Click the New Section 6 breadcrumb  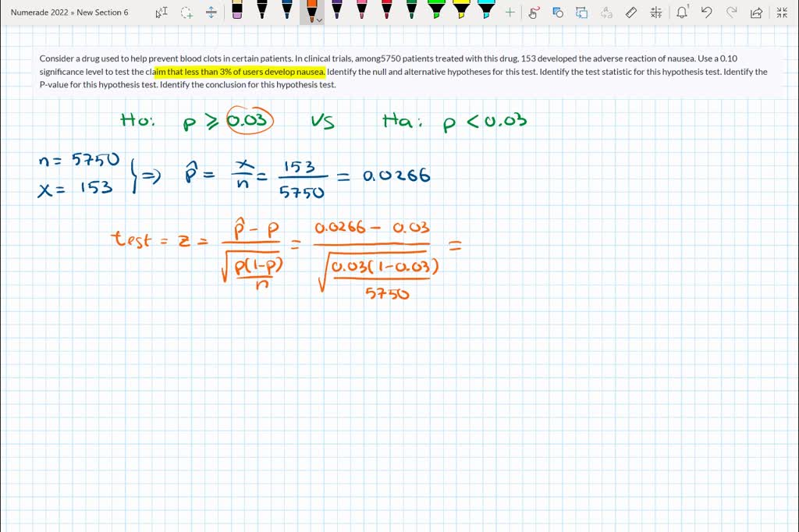pyautogui.click(x=102, y=12)
